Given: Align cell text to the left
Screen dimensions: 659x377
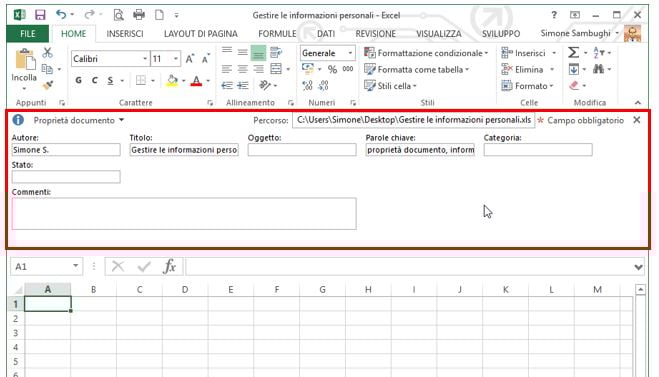Looking at the screenshot, I should (227, 69).
